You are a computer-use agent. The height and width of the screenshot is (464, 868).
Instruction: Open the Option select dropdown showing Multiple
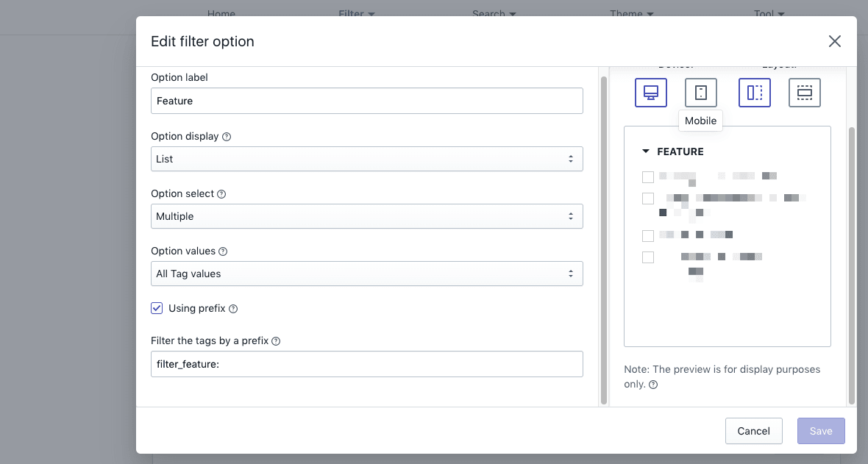[x=366, y=216]
